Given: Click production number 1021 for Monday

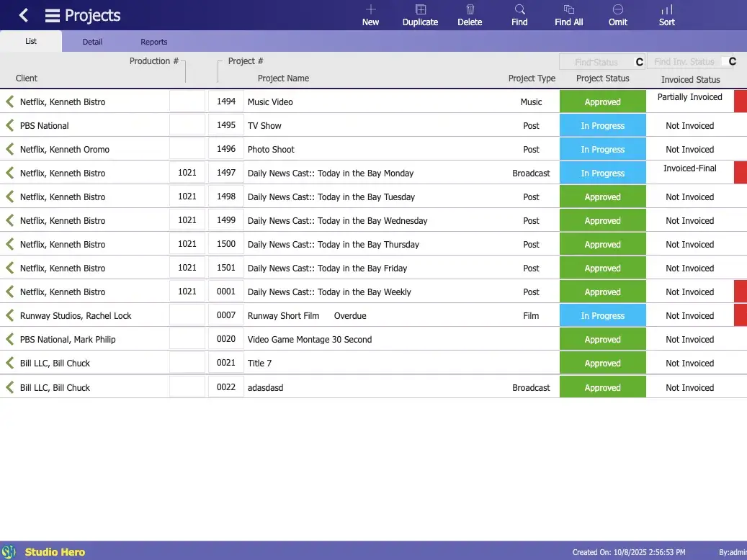Looking at the screenshot, I should click(187, 172).
